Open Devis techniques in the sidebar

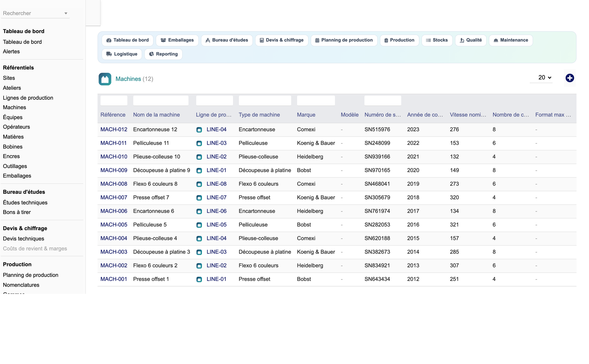23,239
